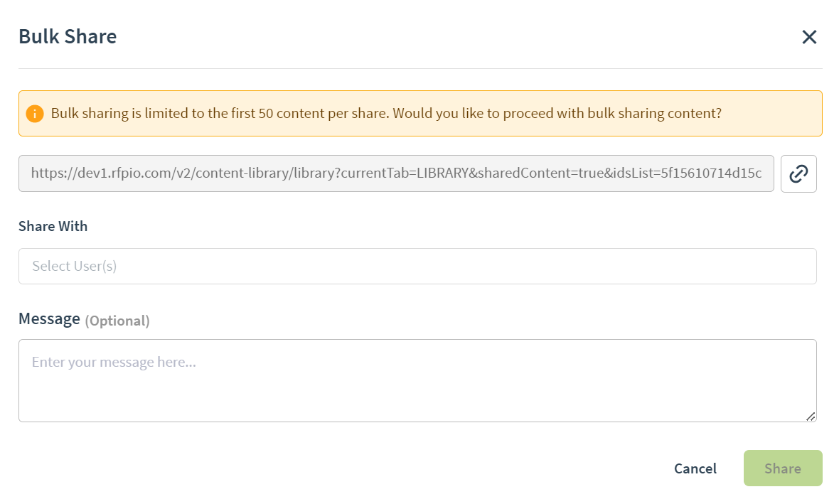Select the dev1.rfpio.com shared URL field

click(396, 173)
